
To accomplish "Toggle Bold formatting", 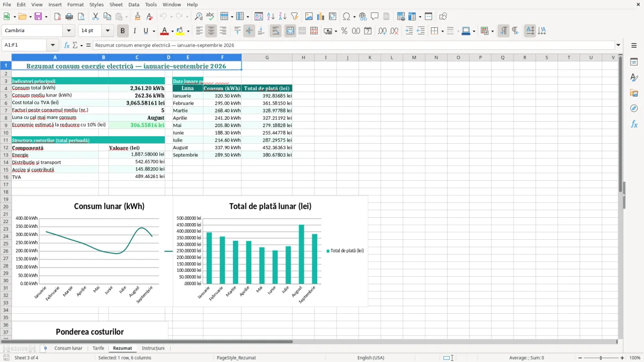I will click(123, 31).
